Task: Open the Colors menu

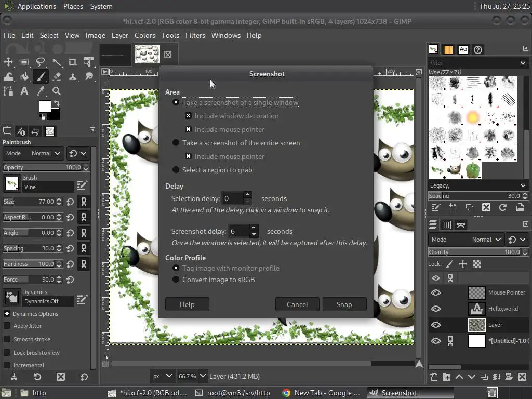Action: tap(145, 36)
